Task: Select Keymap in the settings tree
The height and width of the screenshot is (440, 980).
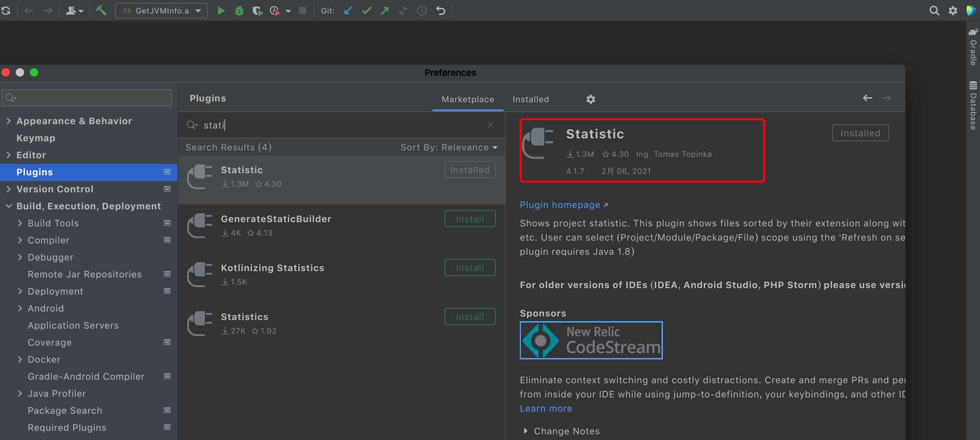Action: coord(36,138)
